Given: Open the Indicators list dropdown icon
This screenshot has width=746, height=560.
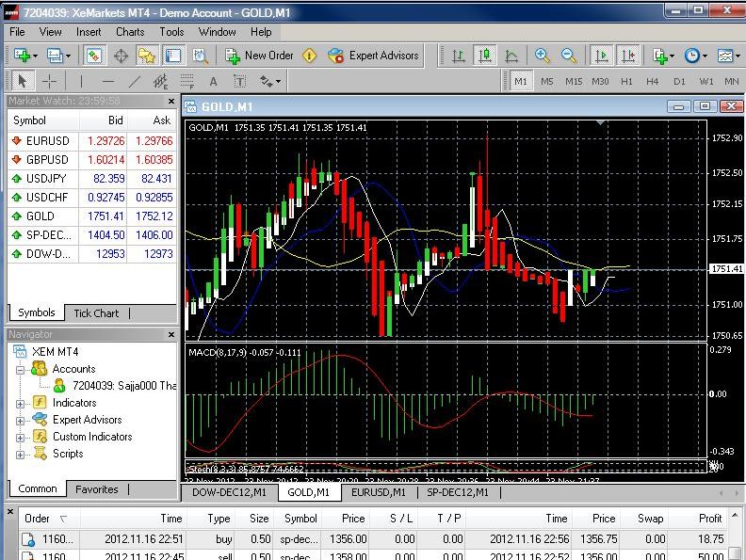Looking at the screenshot, I should click(663, 56).
